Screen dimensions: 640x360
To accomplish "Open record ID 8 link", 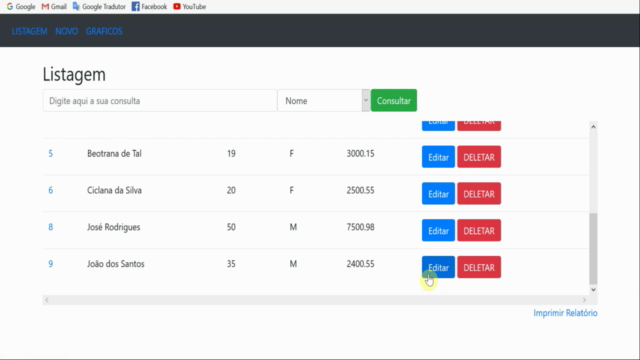I will 51,227.
